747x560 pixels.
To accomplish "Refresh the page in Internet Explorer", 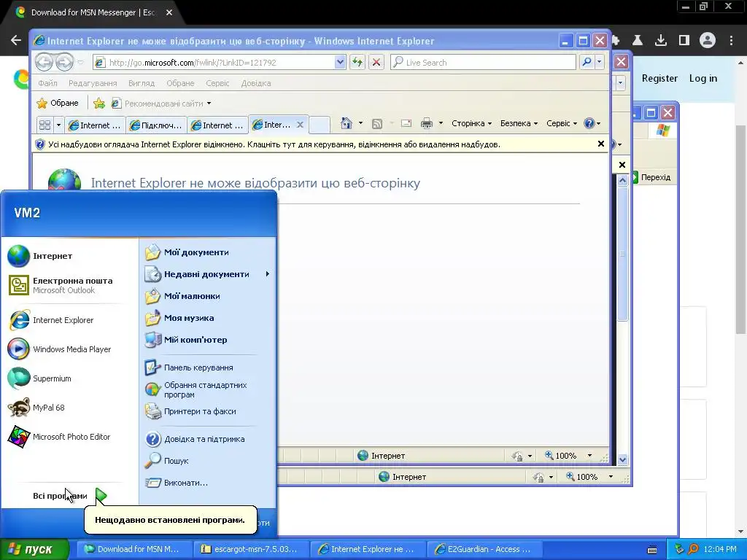I will (357, 63).
